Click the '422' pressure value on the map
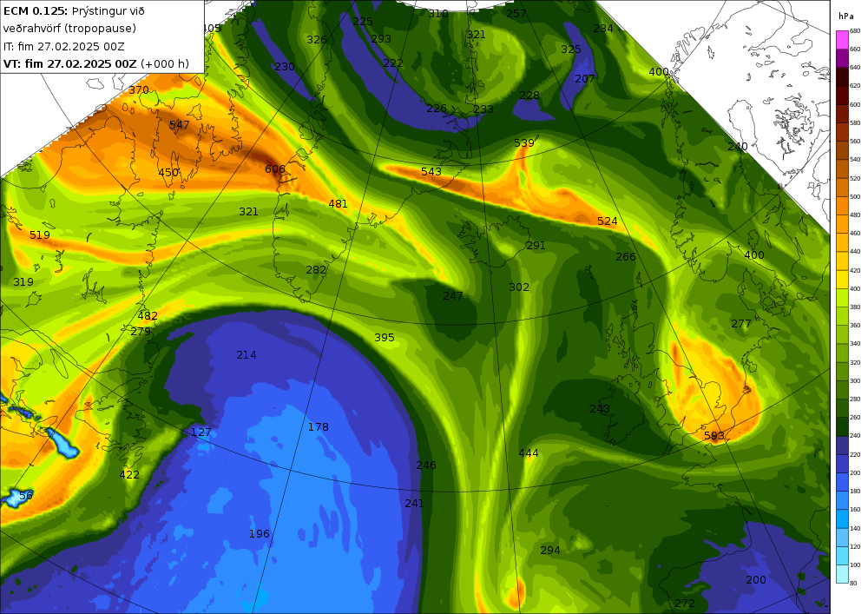The image size is (868, 614). pos(129,475)
